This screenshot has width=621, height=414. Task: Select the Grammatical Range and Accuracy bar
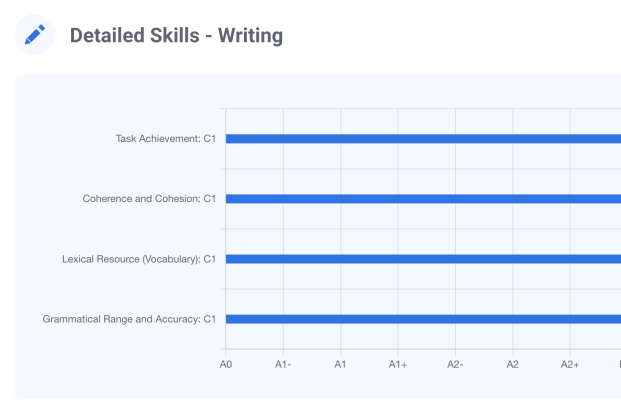click(420, 319)
